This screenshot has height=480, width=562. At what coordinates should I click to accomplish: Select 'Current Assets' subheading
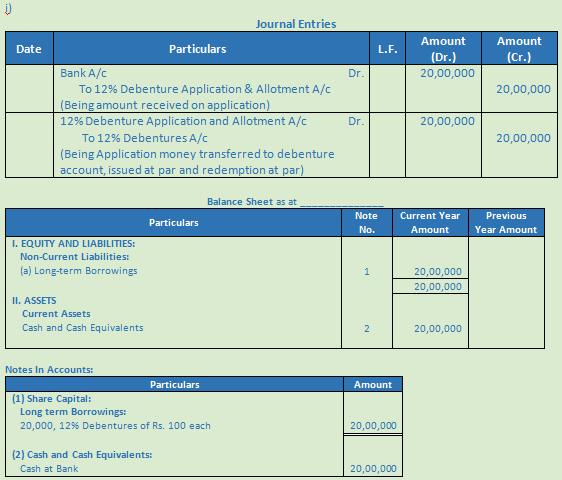coord(56,314)
